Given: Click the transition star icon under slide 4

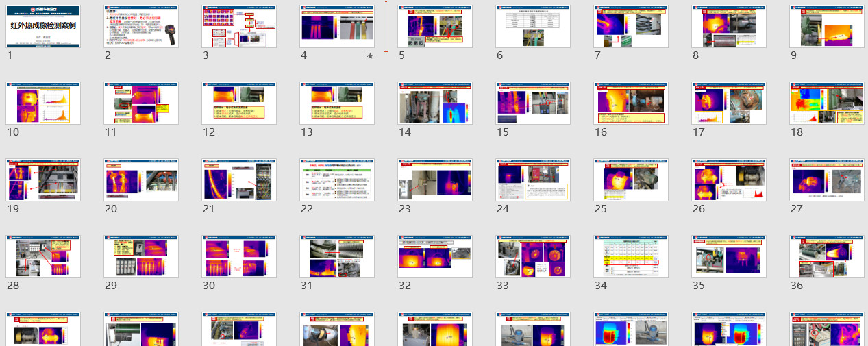Looking at the screenshot, I should [370, 56].
